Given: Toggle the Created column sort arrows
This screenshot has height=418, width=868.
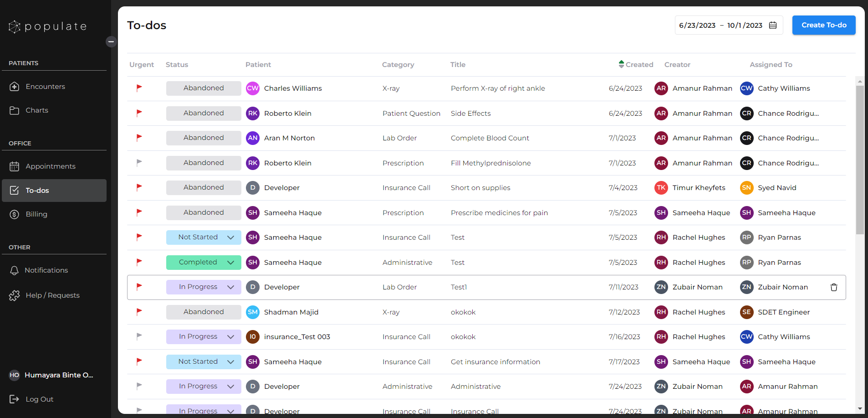Looking at the screenshot, I should (622, 64).
